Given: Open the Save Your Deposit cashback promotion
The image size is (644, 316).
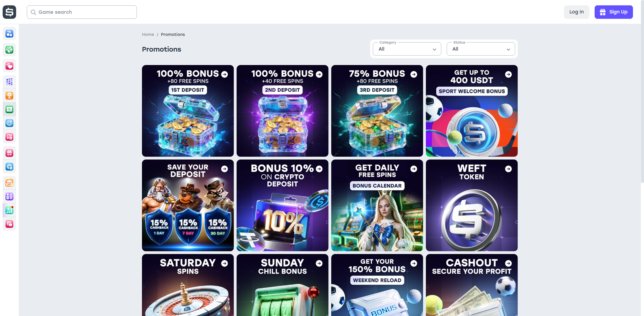Looking at the screenshot, I should coord(188,205).
